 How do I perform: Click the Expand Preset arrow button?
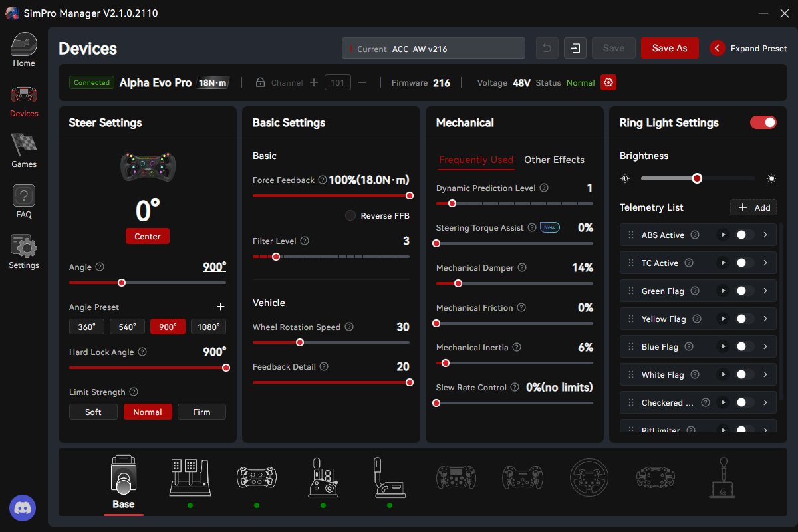(x=717, y=48)
